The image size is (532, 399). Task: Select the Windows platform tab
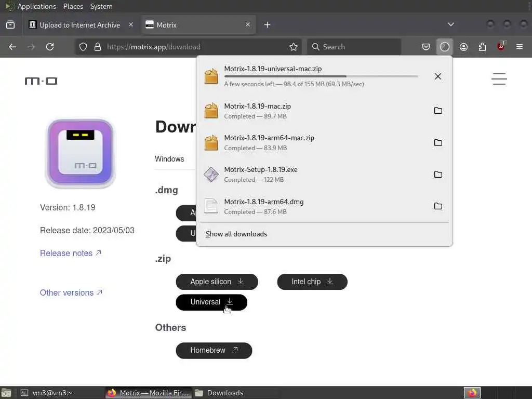(x=169, y=159)
